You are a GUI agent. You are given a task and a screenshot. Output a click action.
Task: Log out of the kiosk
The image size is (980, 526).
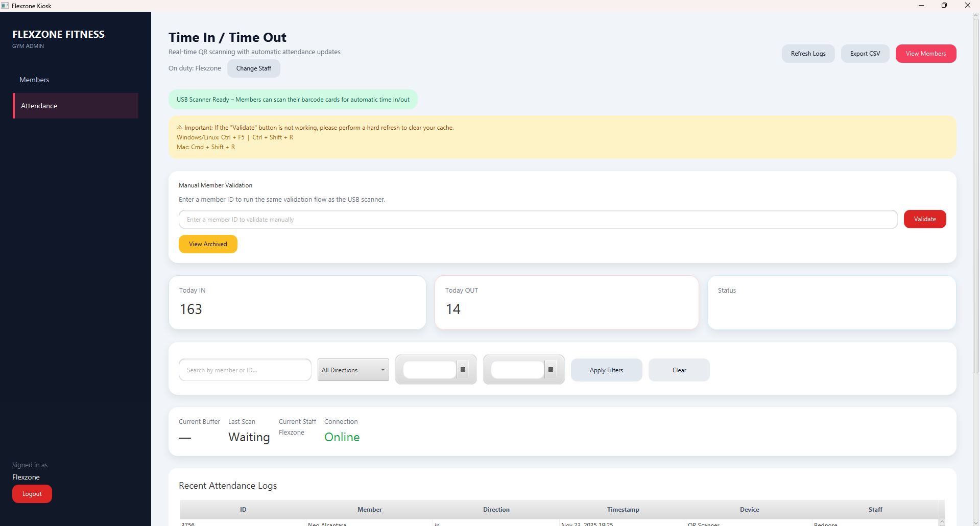point(32,493)
